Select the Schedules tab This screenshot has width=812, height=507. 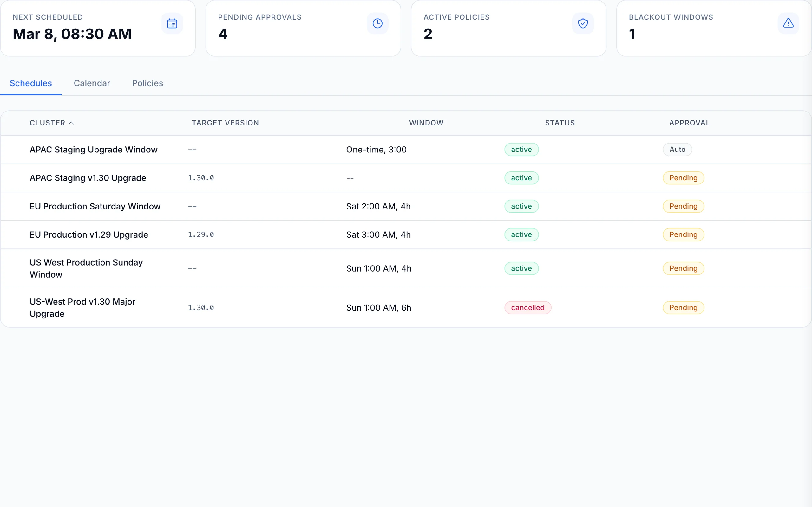click(x=30, y=83)
